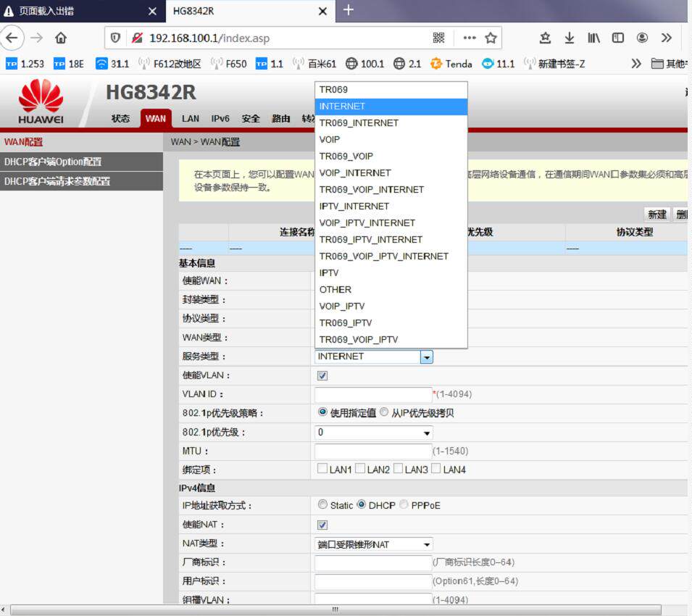
Task: Open the 11.1 bookmark
Action: [x=499, y=64]
